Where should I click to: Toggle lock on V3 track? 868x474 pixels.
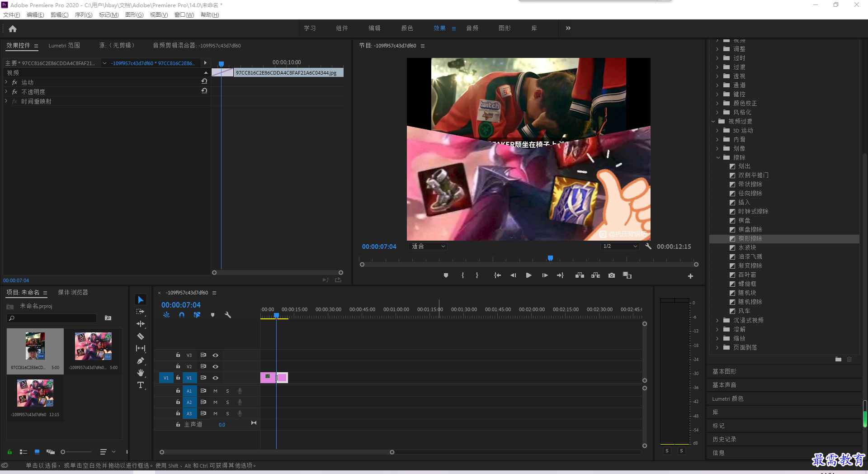(x=178, y=355)
